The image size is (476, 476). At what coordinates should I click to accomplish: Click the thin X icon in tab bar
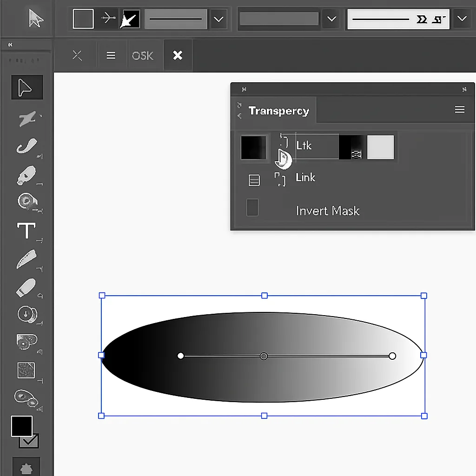pos(77,55)
